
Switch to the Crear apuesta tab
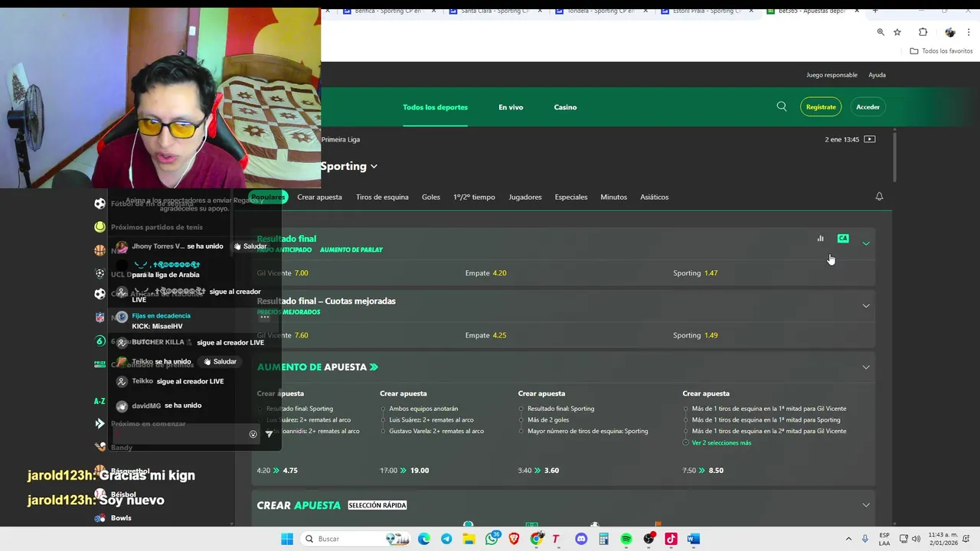[319, 197]
